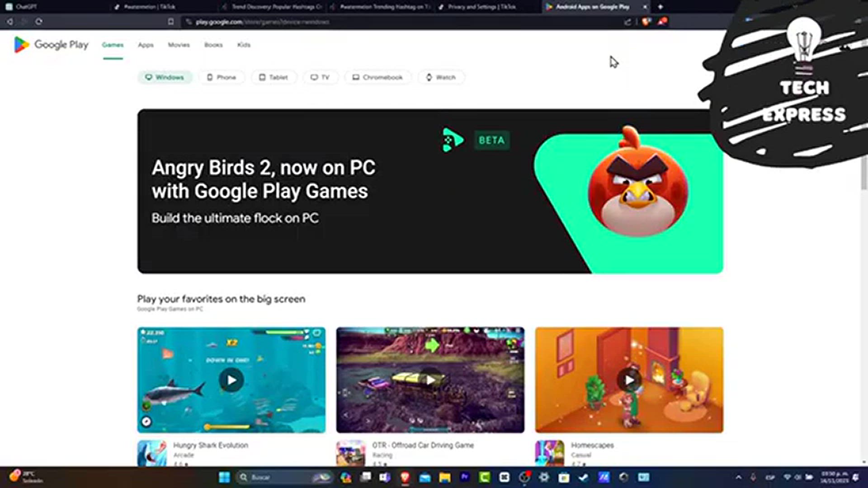
Task: Open the Mail app from the taskbar
Action: [425, 477]
